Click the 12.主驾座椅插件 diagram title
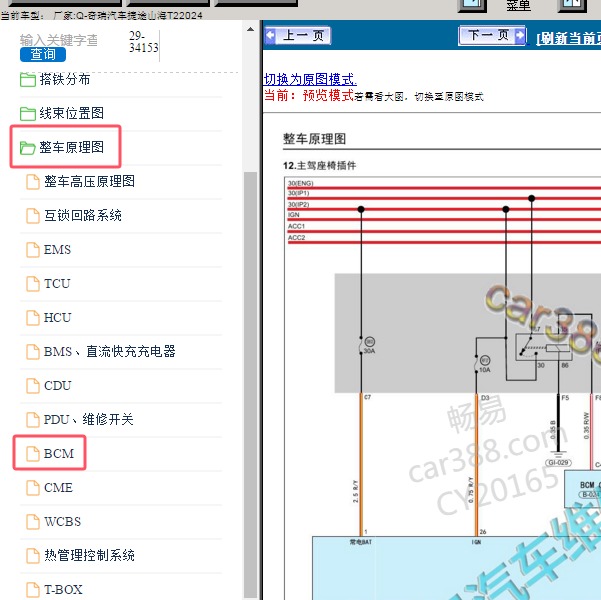601x600 pixels. 320,165
